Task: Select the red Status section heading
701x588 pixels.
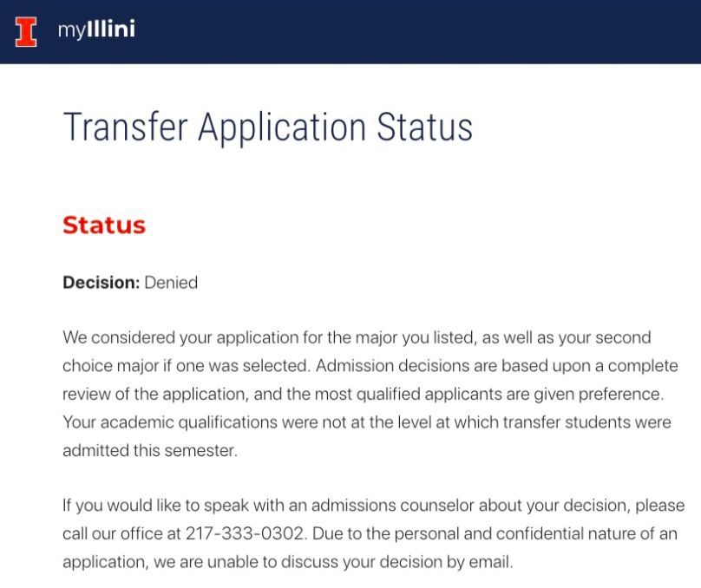Action: pos(104,225)
